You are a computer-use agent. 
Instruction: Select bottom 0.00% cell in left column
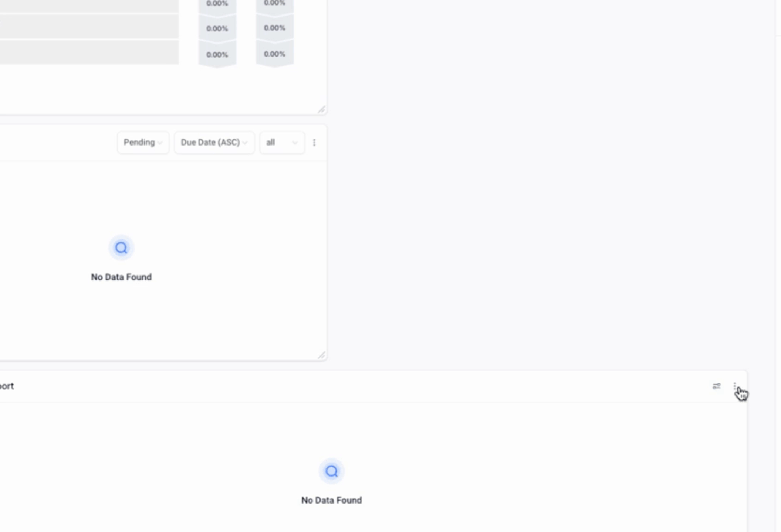[217, 55]
